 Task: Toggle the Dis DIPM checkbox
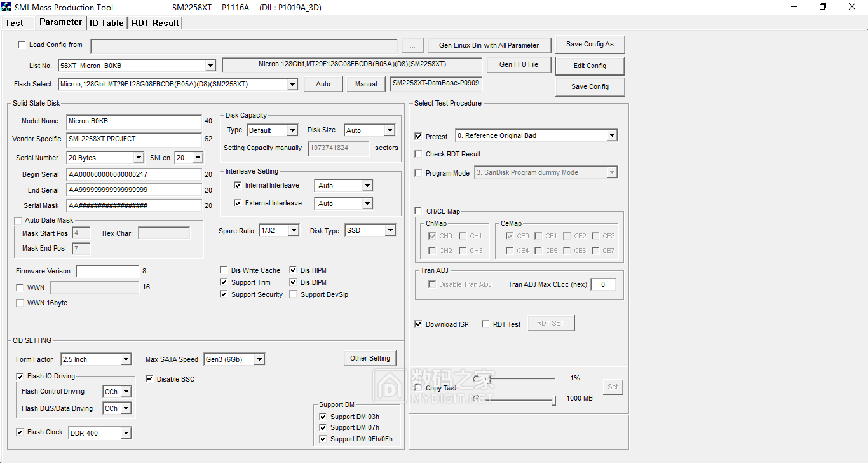click(294, 282)
